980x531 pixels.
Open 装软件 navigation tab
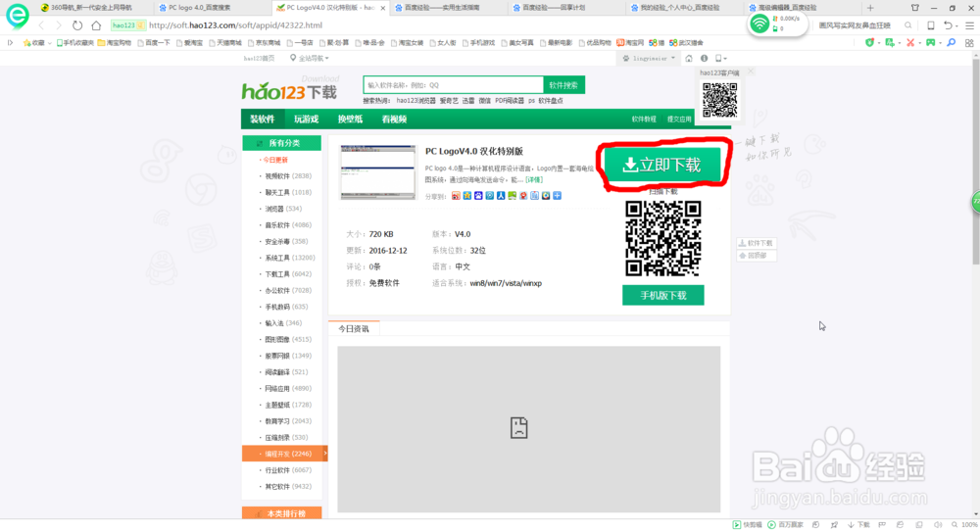[x=263, y=120]
